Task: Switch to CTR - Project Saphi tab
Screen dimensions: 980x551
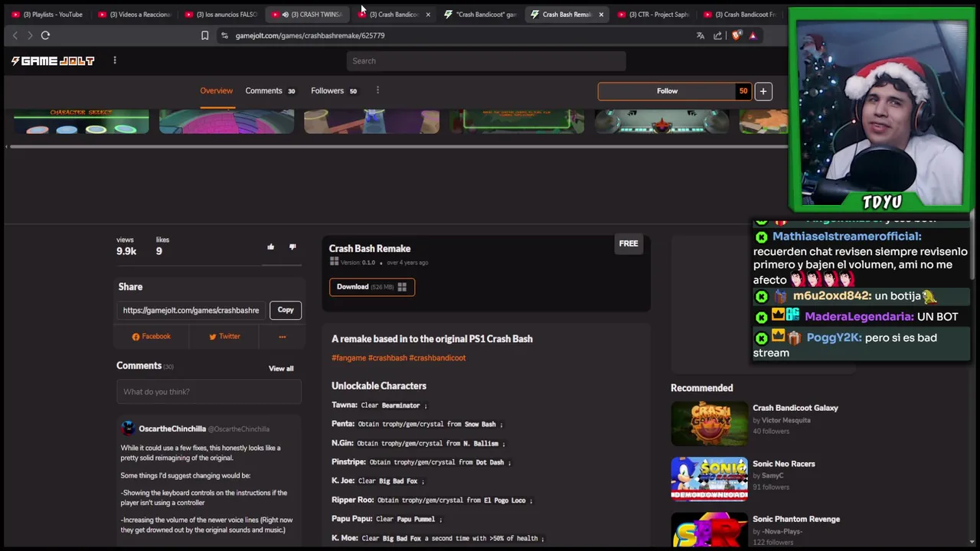Action: click(x=653, y=15)
